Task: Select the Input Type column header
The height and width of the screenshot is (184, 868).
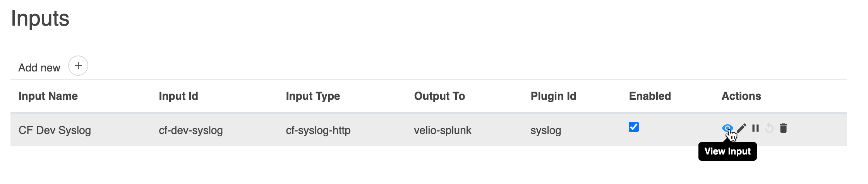Action: [313, 96]
